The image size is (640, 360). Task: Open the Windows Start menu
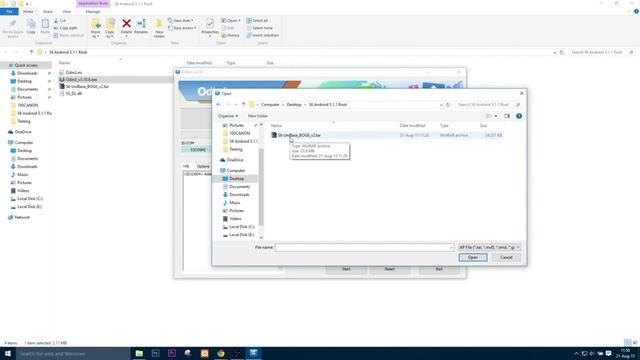[x=8, y=353]
